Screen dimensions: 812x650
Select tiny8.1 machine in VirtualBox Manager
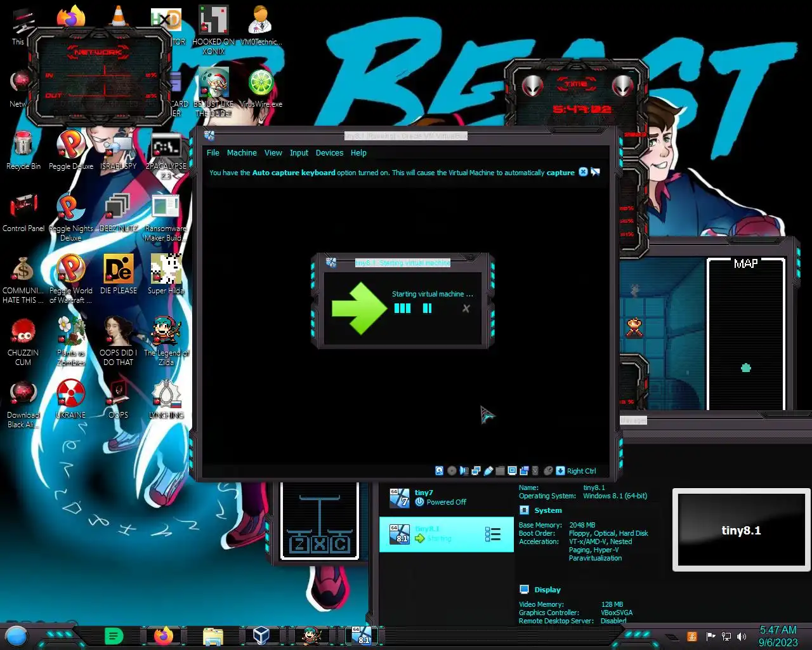pyautogui.click(x=447, y=534)
